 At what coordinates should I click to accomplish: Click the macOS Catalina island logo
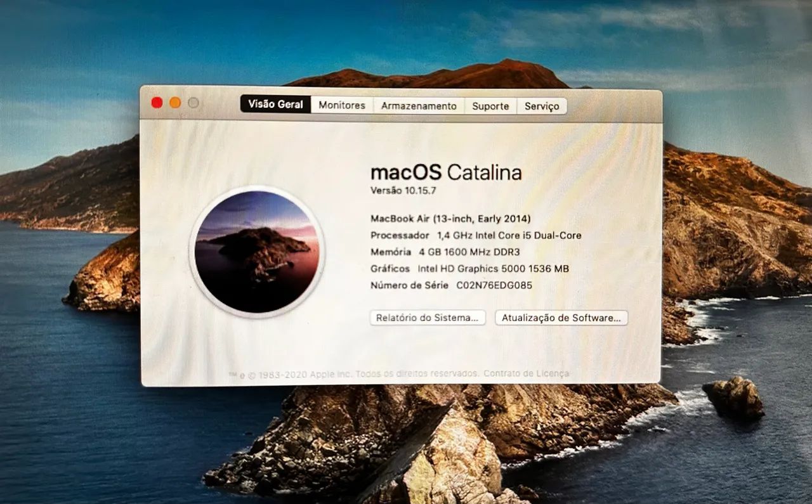pos(257,252)
